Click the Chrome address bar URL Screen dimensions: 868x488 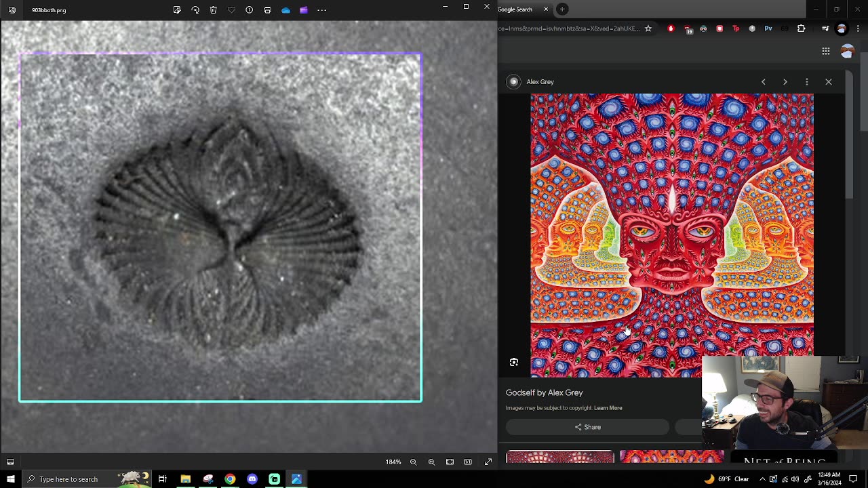click(568, 28)
